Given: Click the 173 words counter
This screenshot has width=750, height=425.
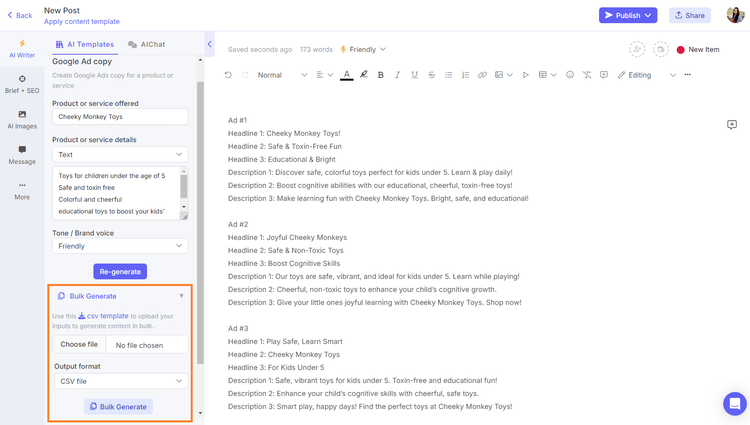Looking at the screenshot, I should pyautogui.click(x=316, y=49).
